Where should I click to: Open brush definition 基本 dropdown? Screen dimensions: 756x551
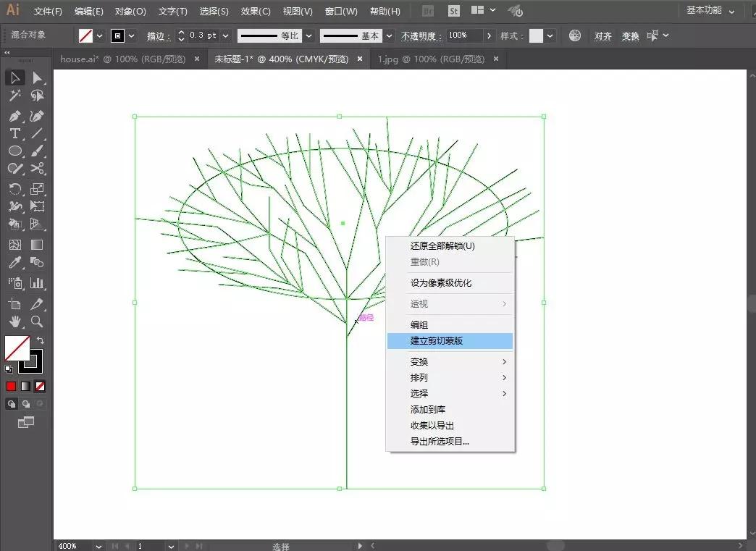[x=389, y=35]
